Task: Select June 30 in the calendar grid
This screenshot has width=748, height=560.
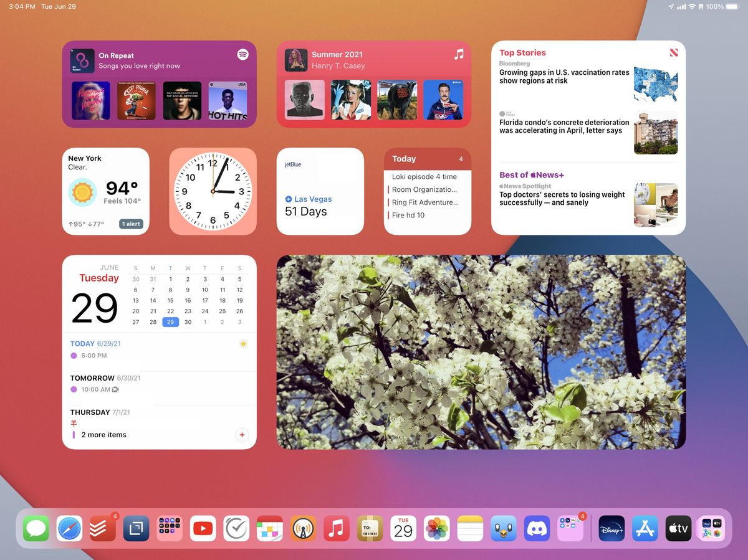Action: [x=188, y=322]
